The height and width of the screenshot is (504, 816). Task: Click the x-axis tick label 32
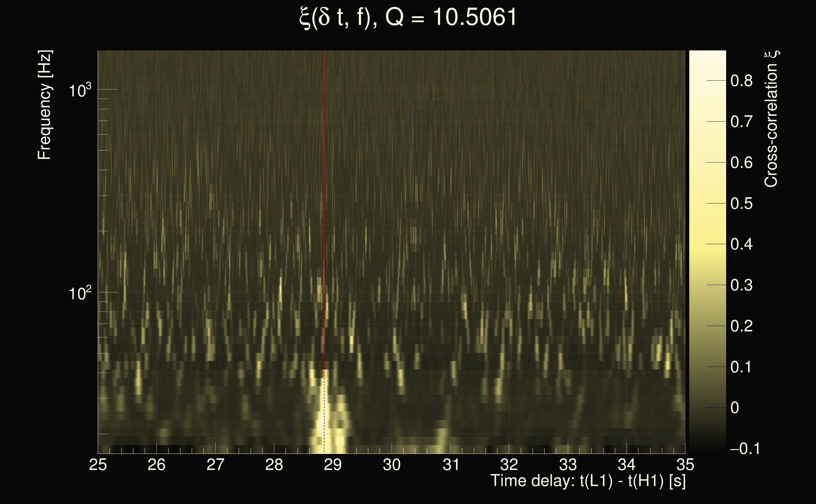509,465
